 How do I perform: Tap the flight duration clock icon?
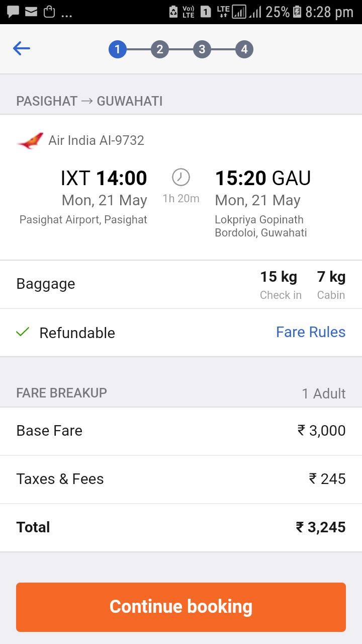point(181,177)
